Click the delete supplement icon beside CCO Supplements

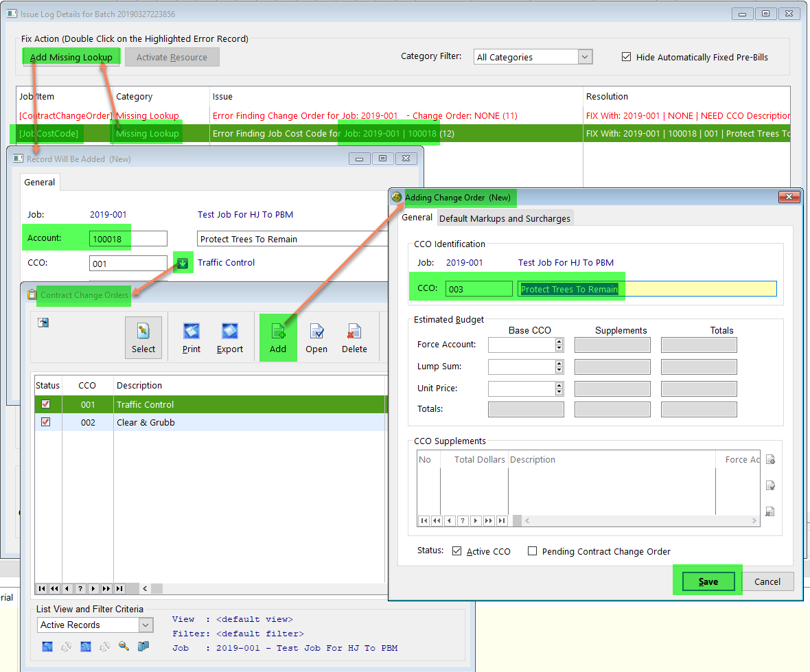point(770,511)
